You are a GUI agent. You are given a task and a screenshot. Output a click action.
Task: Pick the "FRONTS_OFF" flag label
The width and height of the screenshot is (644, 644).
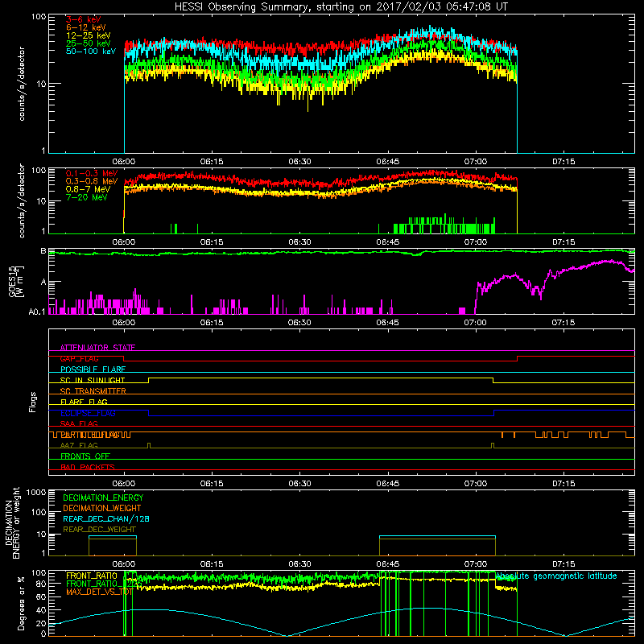click(x=85, y=456)
